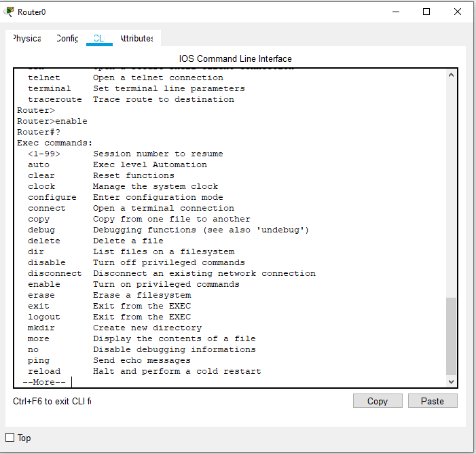The width and height of the screenshot is (476, 454).
Task: Click the Router0 icon in the title bar
Action: tap(10, 12)
